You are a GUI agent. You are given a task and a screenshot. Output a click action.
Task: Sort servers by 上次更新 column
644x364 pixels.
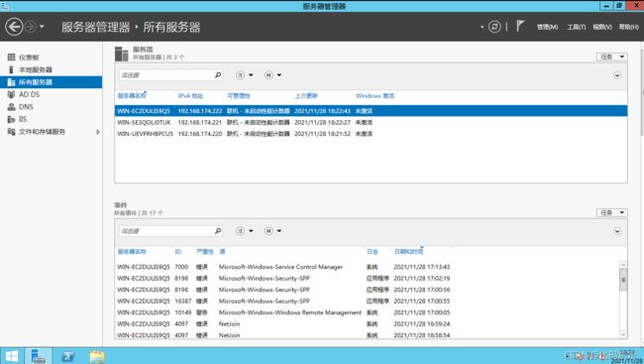click(x=306, y=95)
